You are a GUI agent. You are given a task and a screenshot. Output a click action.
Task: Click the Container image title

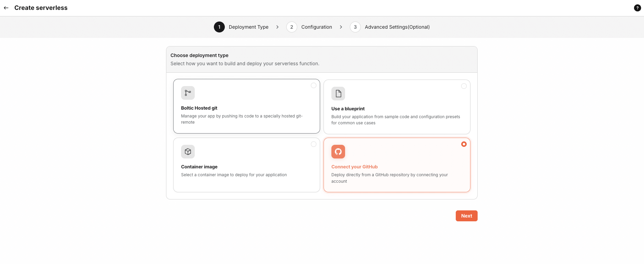[x=199, y=167]
